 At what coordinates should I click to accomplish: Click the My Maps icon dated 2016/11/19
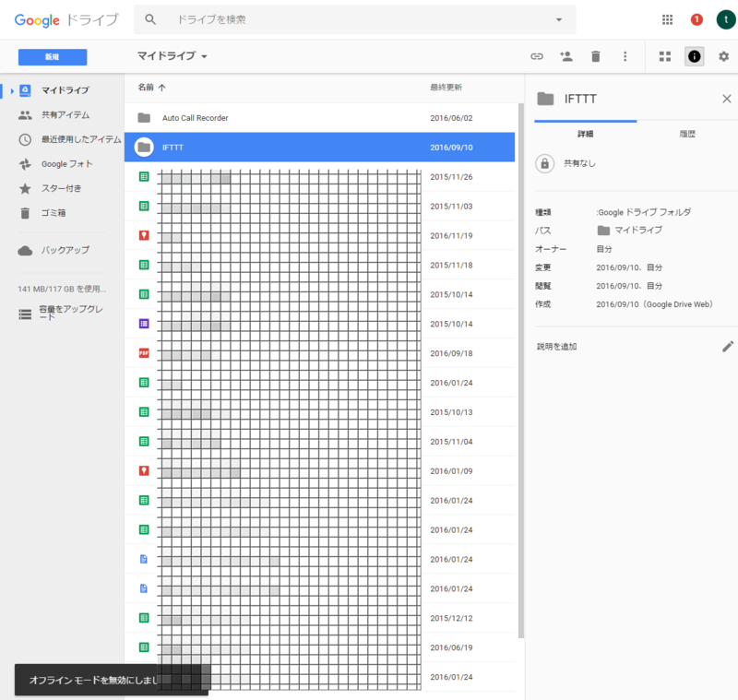[144, 235]
